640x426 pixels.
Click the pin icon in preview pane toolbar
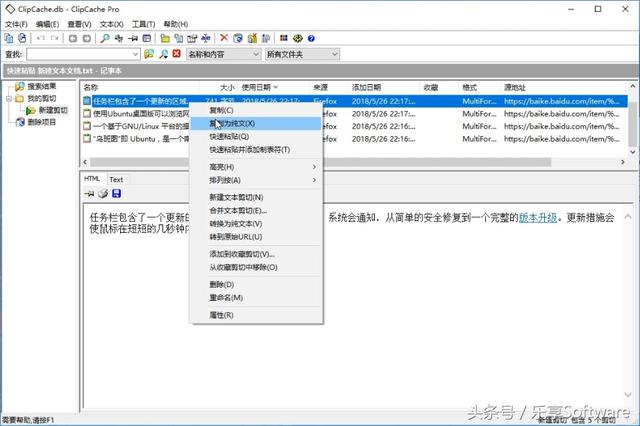click(x=89, y=193)
